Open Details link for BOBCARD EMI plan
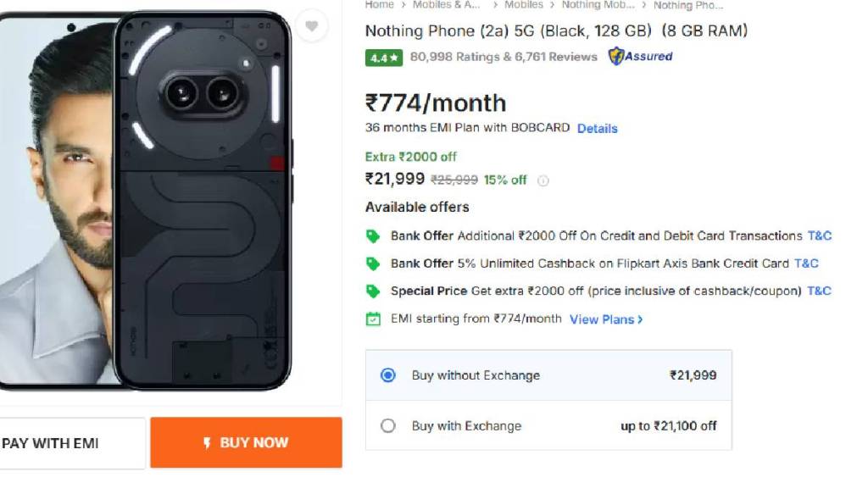868x488 pixels. (x=597, y=129)
